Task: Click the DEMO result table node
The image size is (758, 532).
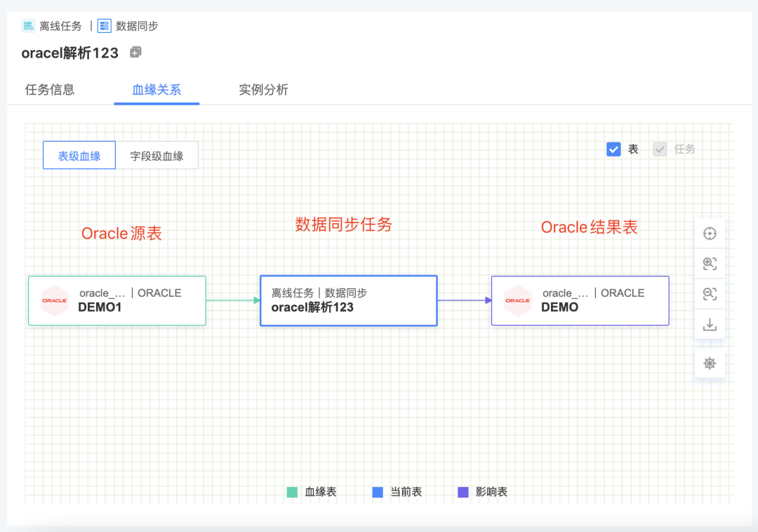Action: tap(580, 300)
